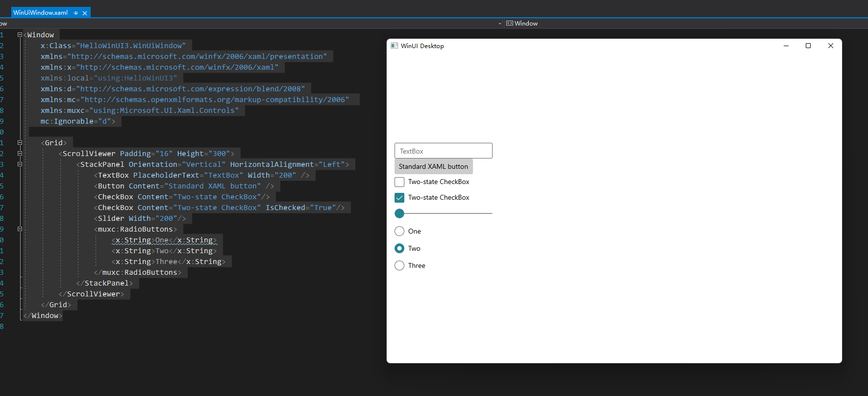Viewport: 868px width, 396px height.
Task: Check the unchecked Two-state CheckBox
Action: coord(399,182)
